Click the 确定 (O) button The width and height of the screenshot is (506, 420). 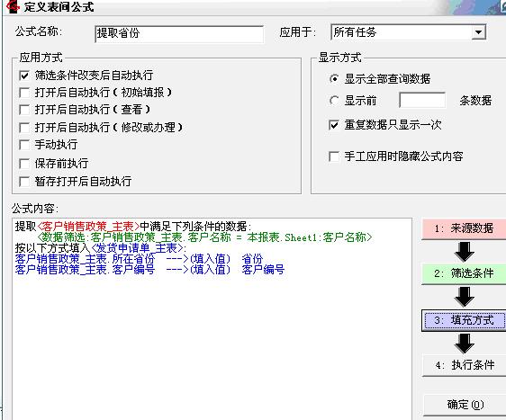465,405
